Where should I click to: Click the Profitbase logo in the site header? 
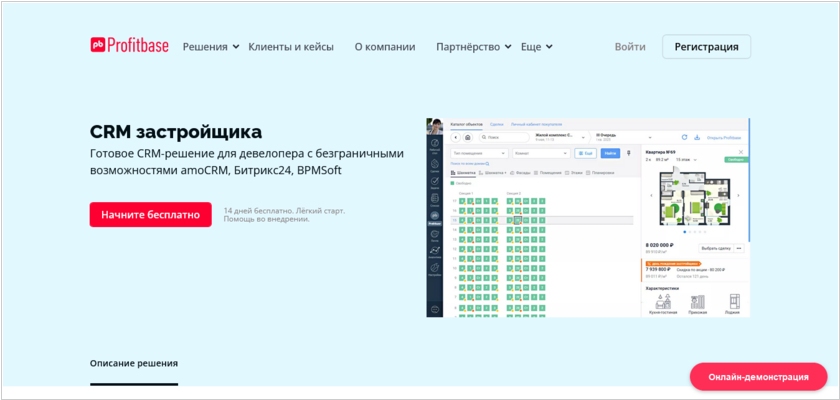click(x=129, y=47)
